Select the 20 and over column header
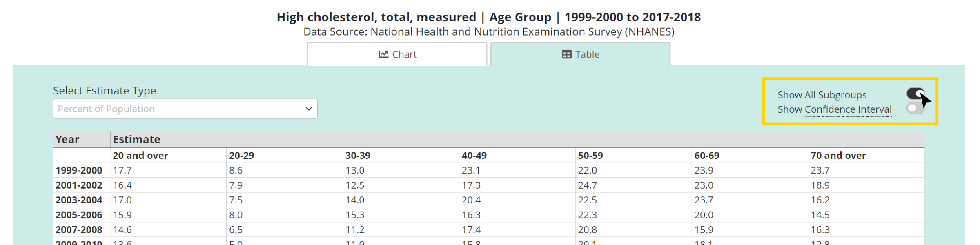This screenshot has width=980, height=245. (140, 156)
